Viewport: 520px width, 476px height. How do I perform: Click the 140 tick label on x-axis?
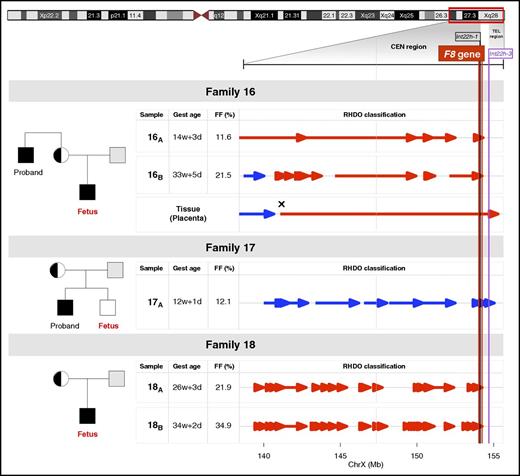point(264,455)
